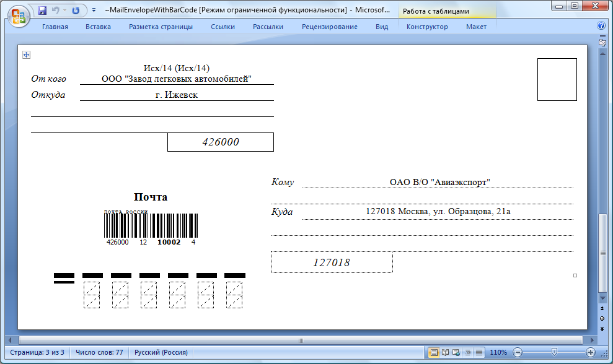Click the Откуда label
613x364 pixels.
tap(48, 95)
